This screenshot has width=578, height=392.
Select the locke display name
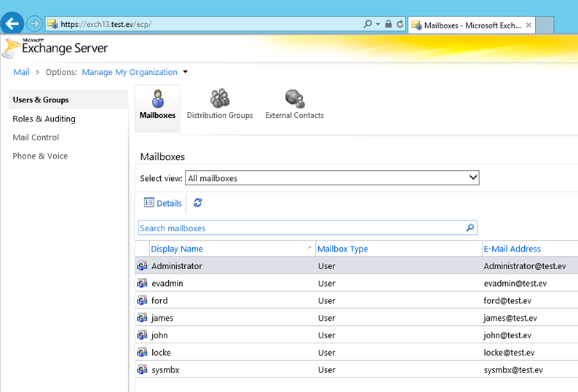click(161, 353)
